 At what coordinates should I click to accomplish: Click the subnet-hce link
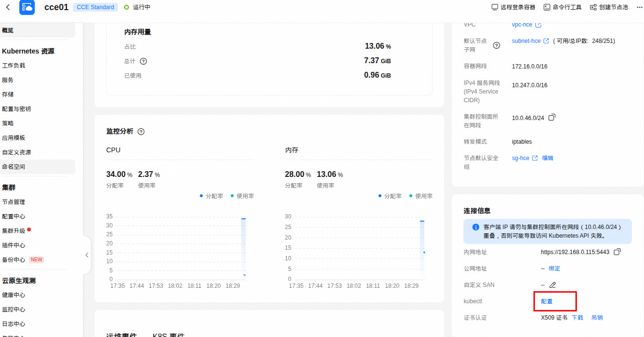[526, 41]
